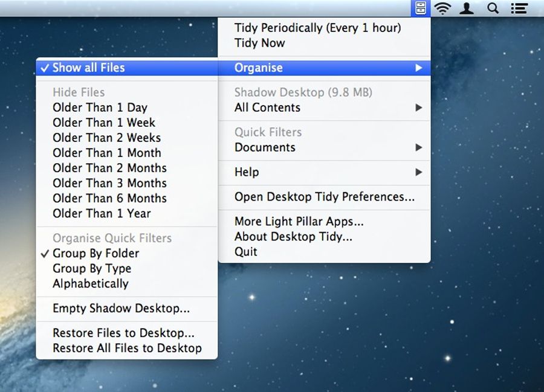The width and height of the screenshot is (544, 392).
Task: Select Group By Type sorting
Action: click(91, 268)
